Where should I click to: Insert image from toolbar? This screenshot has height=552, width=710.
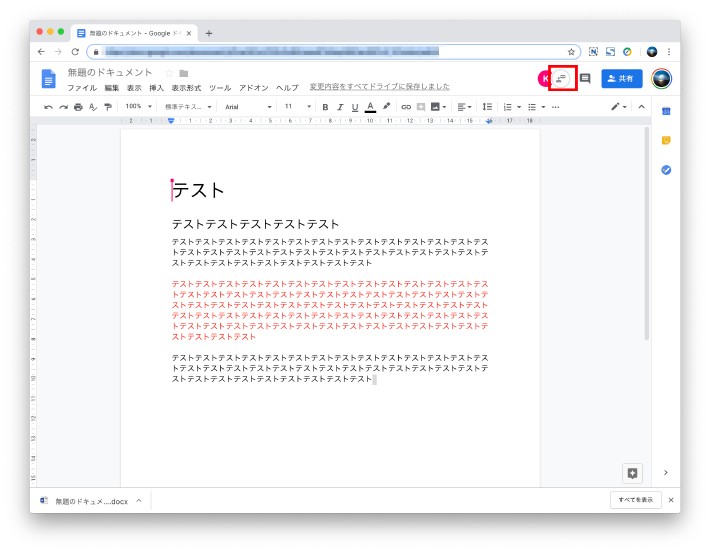[x=438, y=107]
